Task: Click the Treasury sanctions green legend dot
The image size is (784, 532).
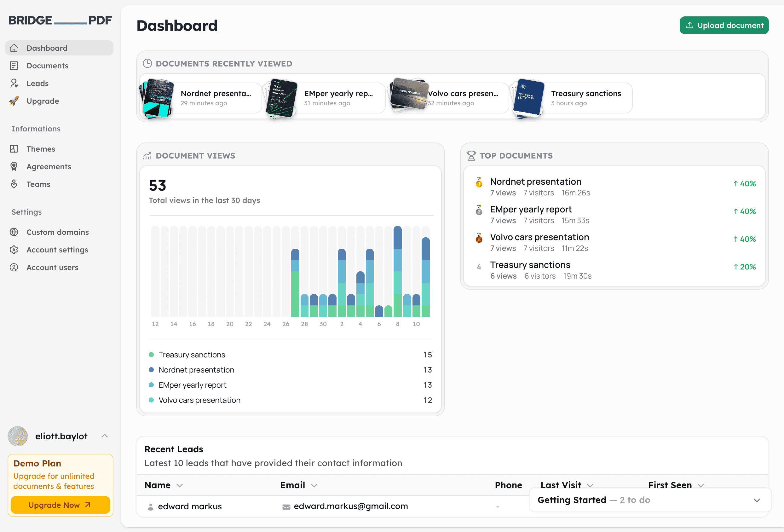Action: [152, 355]
